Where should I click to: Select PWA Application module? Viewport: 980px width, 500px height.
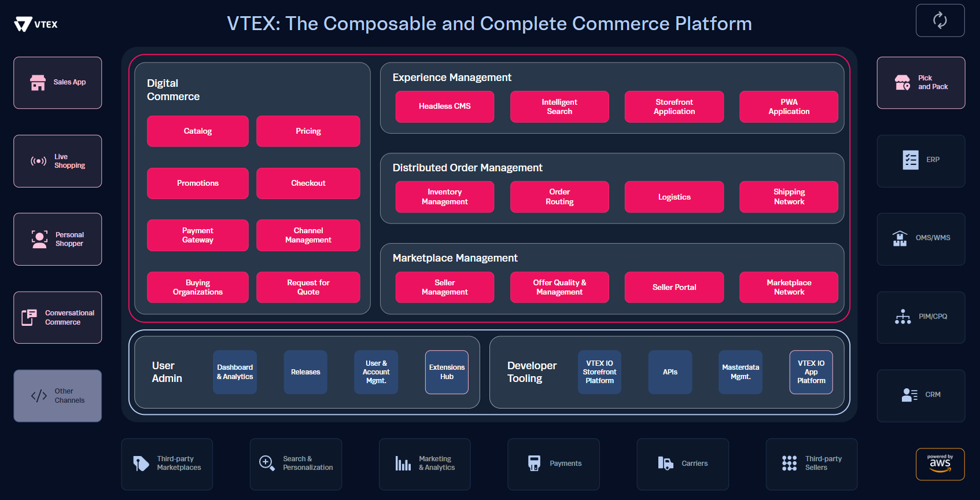(x=789, y=106)
